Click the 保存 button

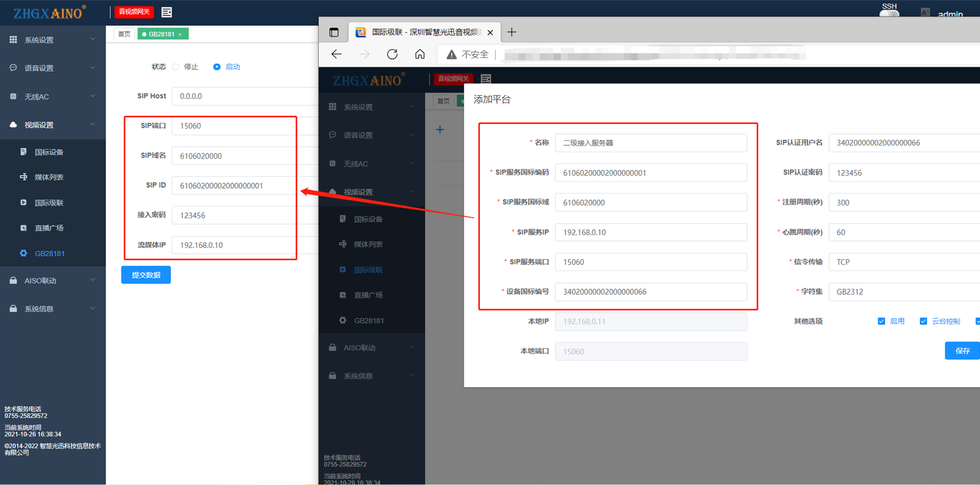point(962,351)
